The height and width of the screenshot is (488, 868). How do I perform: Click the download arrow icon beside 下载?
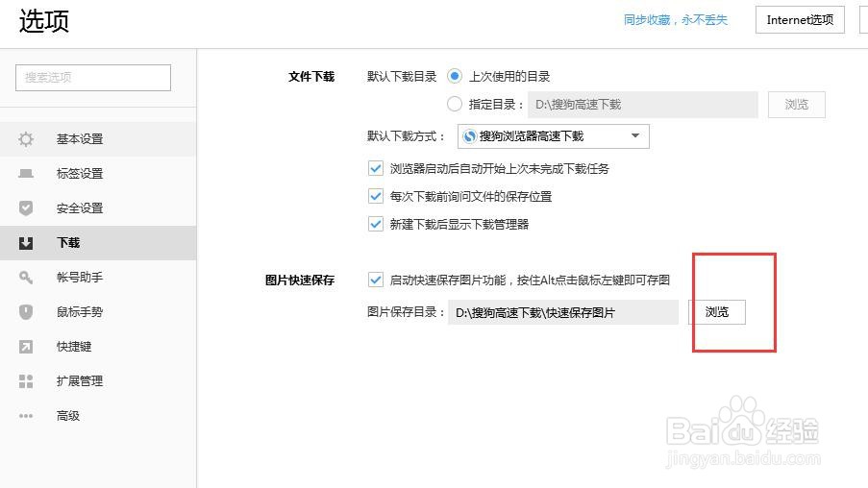click(26, 243)
